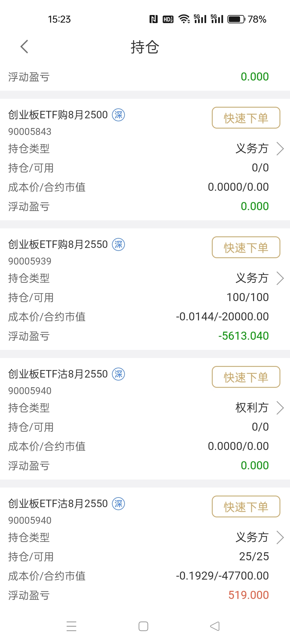Select the -5613.040 floating loss value
The height and width of the screenshot is (644, 290).
click(x=244, y=336)
